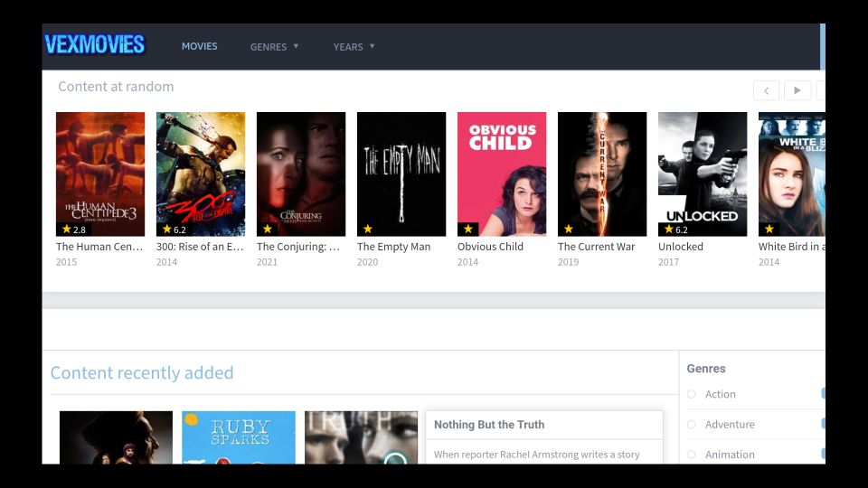Click The Current War title link
This screenshot has height=488, width=868.
pos(596,247)
